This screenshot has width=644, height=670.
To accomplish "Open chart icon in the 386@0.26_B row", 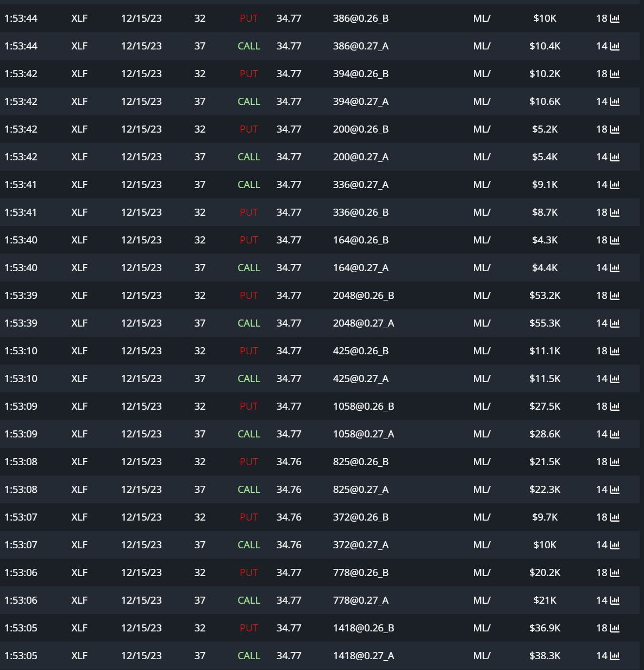I will point(615,18).
